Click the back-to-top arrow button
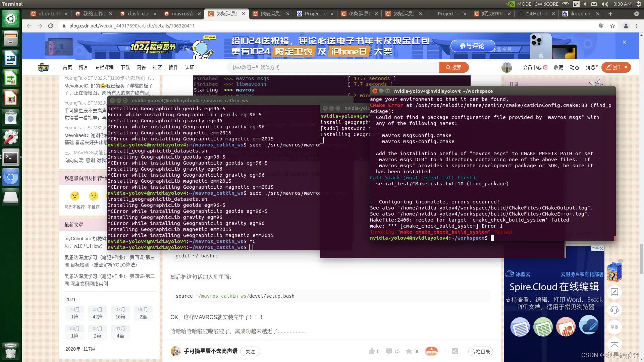The image size is (644, 362). (x=614, y=345)
